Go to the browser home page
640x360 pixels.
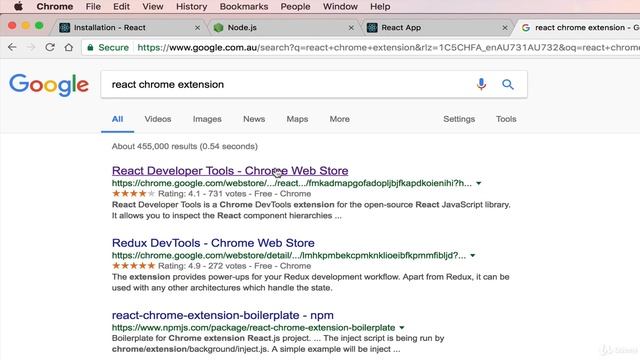(69, 47)
